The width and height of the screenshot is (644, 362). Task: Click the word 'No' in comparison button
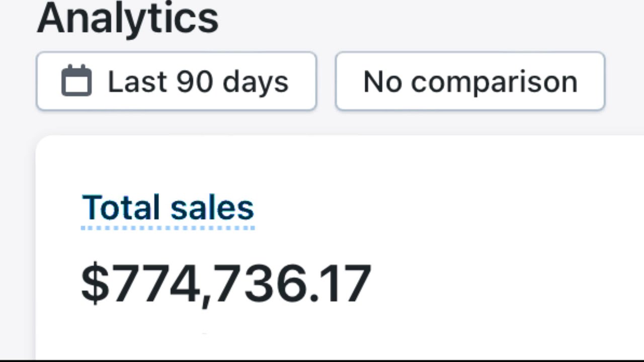(382, 81)
